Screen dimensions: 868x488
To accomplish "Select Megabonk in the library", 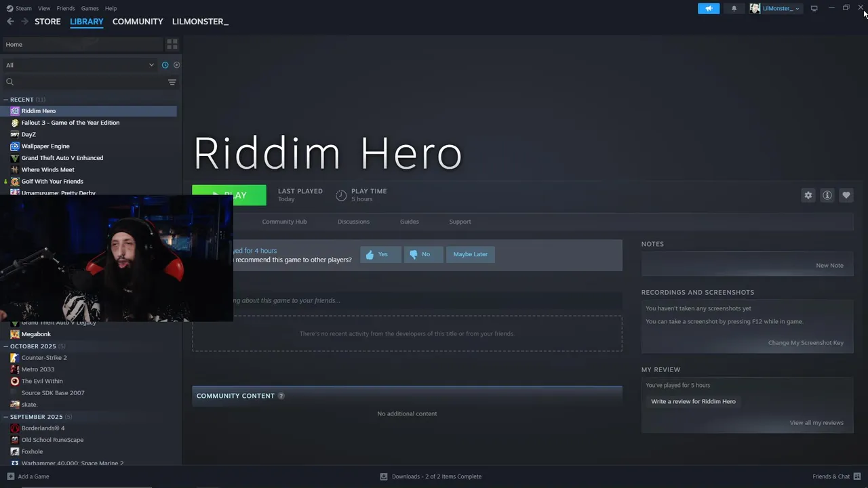I will (x=36, y=334).
